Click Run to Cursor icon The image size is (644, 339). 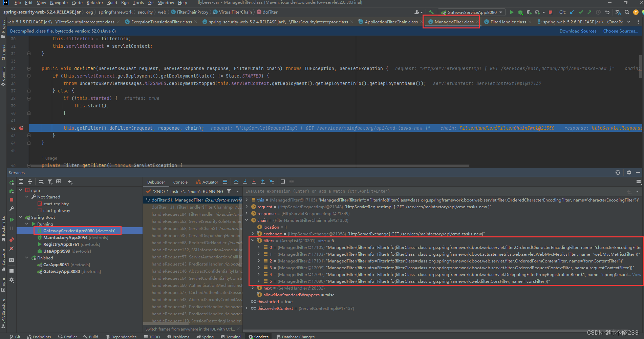tap(272, 182)
